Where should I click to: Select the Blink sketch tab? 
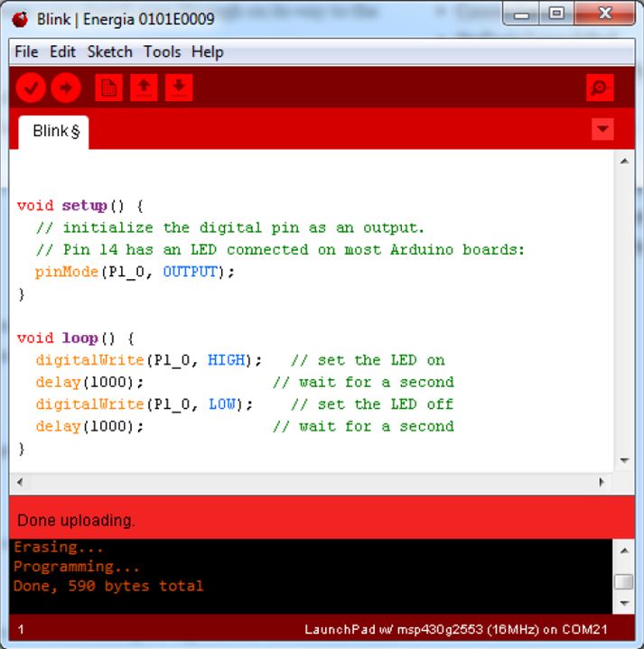click(53, 132)
